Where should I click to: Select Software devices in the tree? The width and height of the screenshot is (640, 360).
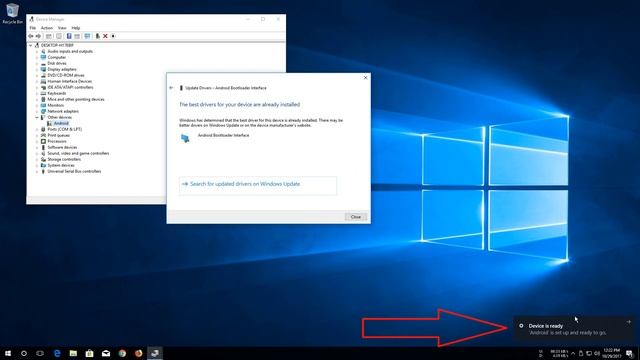(x=62, y=147)
